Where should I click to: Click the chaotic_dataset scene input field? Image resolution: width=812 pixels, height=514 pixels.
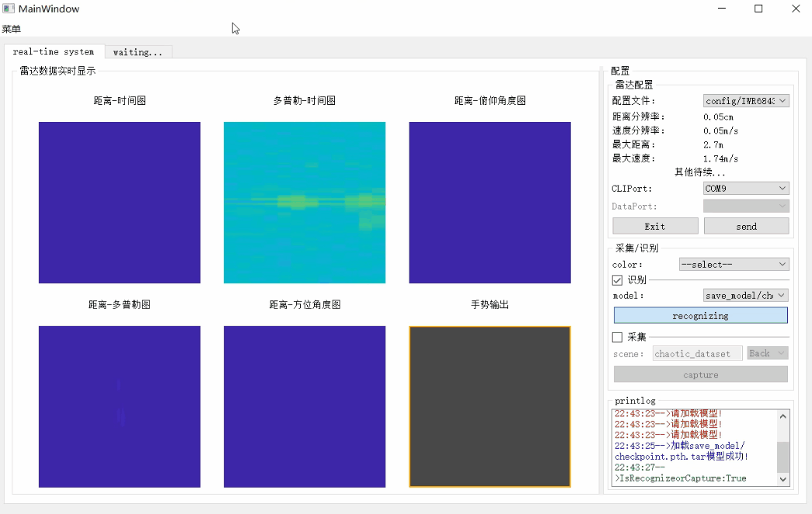pyautogui.click(x=695, y=353)
